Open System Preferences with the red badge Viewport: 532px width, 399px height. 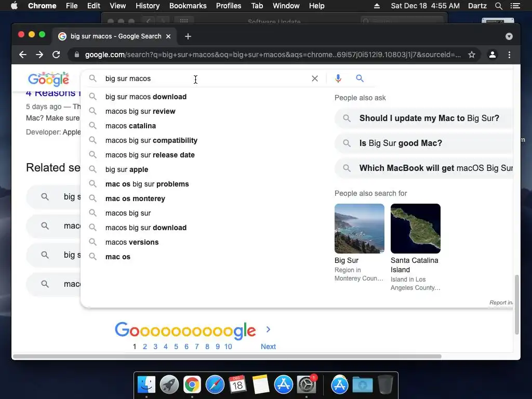click(x=307, y=385)
